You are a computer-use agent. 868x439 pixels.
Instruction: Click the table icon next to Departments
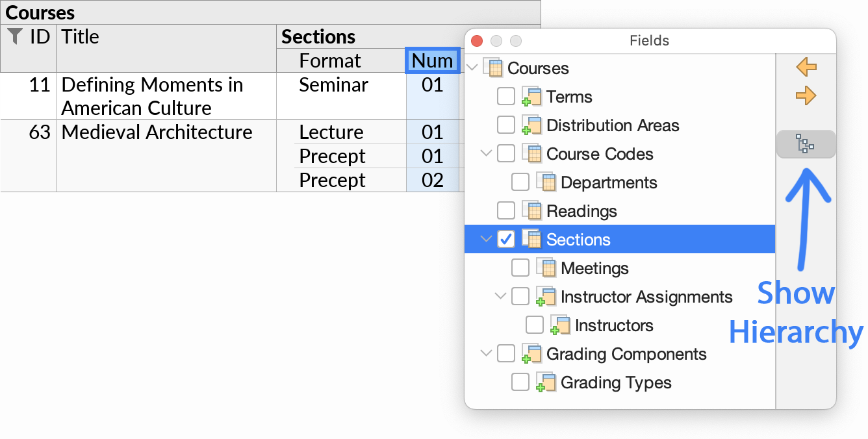pyautogui.click(x=546, y=182)
